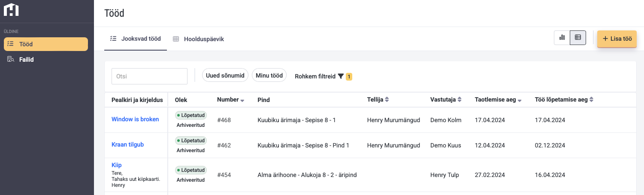Open the Window is broken job link
Image resolution: width=644 pixels, height=195 pixels.
pyautogui.click(x=135, y=119)
